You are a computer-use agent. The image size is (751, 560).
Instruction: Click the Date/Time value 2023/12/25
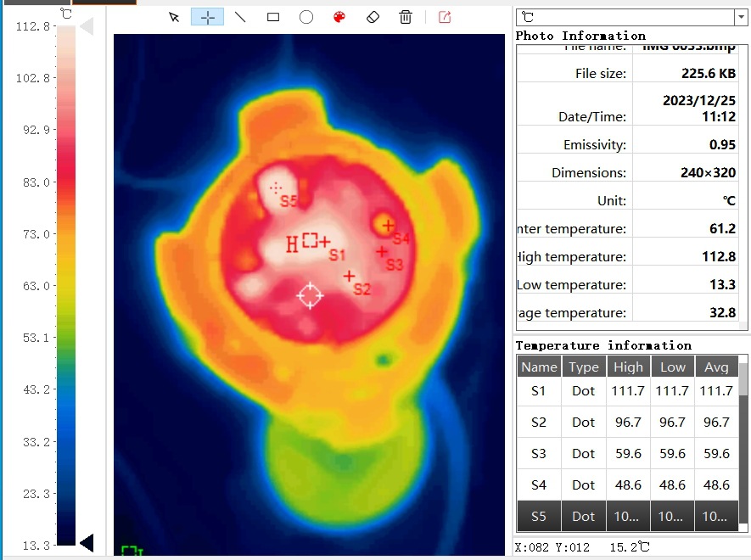[698, 100]
